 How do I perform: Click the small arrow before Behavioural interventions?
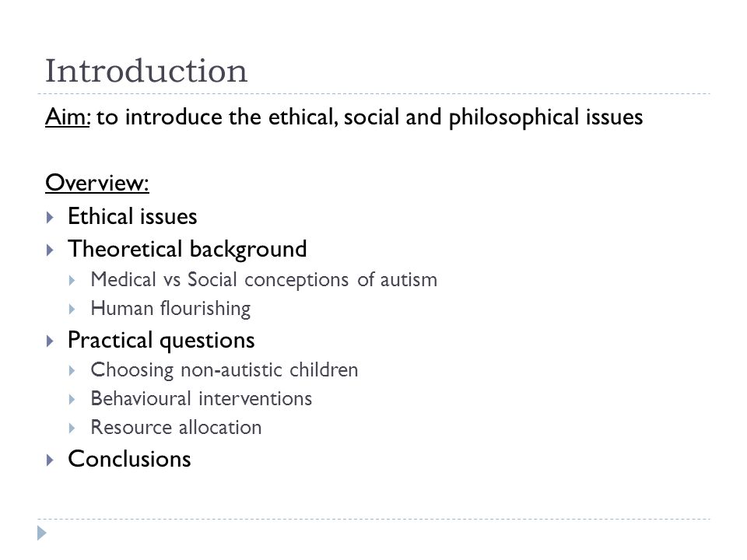(x=72, y=400)
